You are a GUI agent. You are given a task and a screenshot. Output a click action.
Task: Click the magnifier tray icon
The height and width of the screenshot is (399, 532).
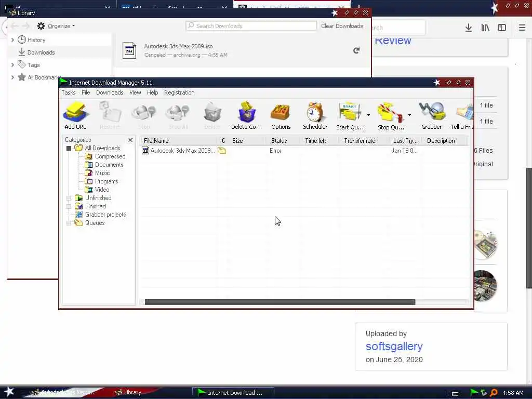494,393
